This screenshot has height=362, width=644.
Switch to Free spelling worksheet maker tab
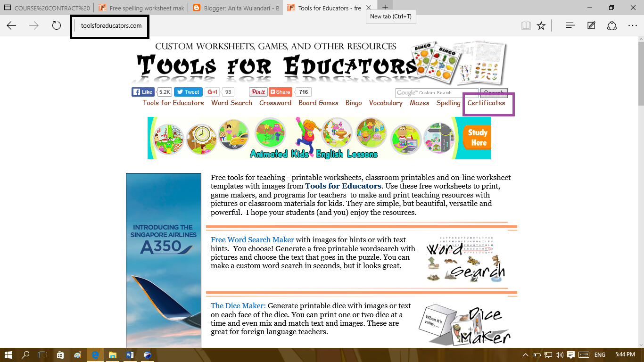click(141, 8)
